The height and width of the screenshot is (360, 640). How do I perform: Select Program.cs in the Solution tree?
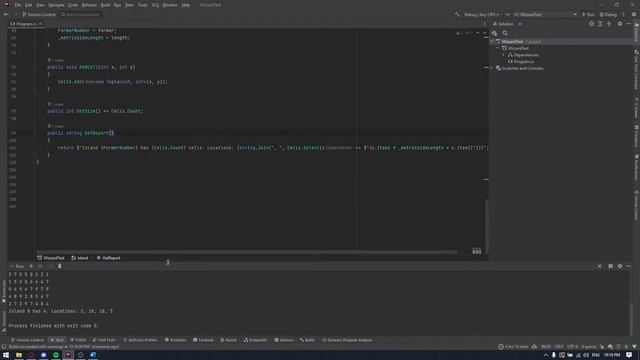(524, 62)
